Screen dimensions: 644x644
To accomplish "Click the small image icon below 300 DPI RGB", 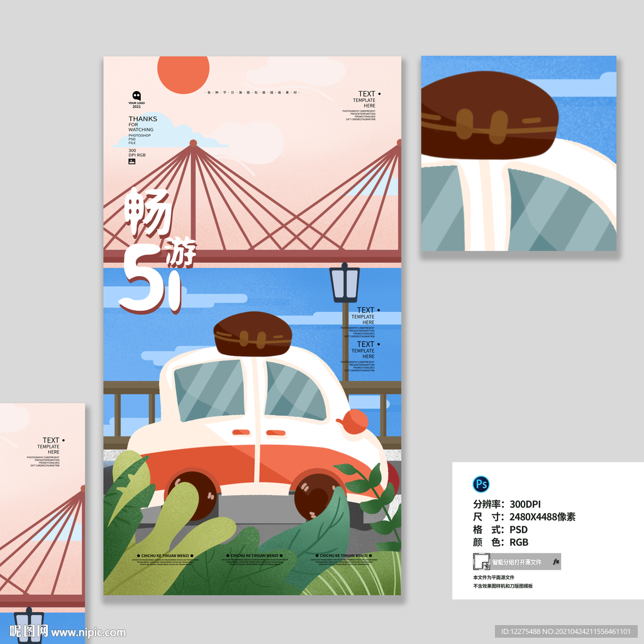I will click(131, 162).
